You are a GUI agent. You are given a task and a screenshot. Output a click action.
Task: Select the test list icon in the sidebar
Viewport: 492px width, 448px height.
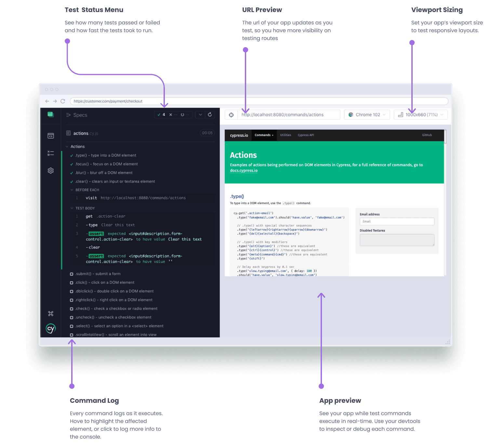[x=51, y=153]
